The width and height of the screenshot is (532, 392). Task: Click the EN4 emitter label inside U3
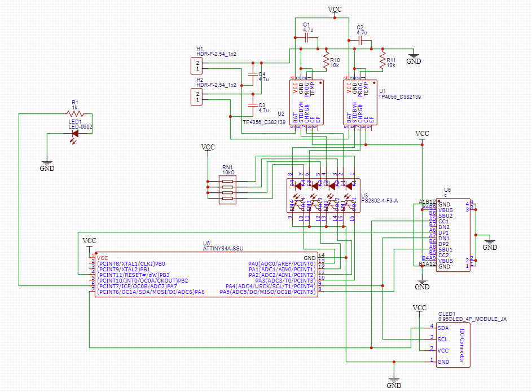click(x=291, y=205)
